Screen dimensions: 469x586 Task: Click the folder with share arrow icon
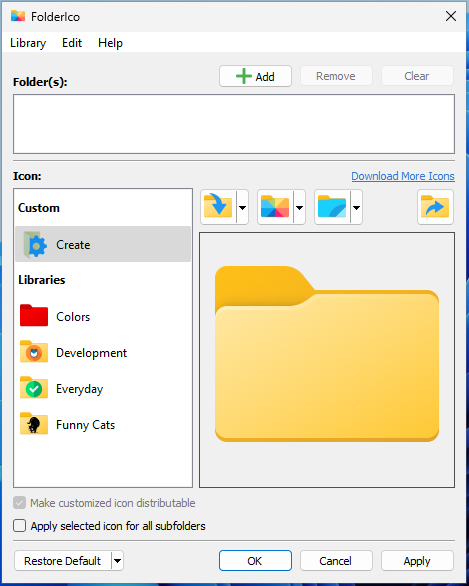click(435, 207)
